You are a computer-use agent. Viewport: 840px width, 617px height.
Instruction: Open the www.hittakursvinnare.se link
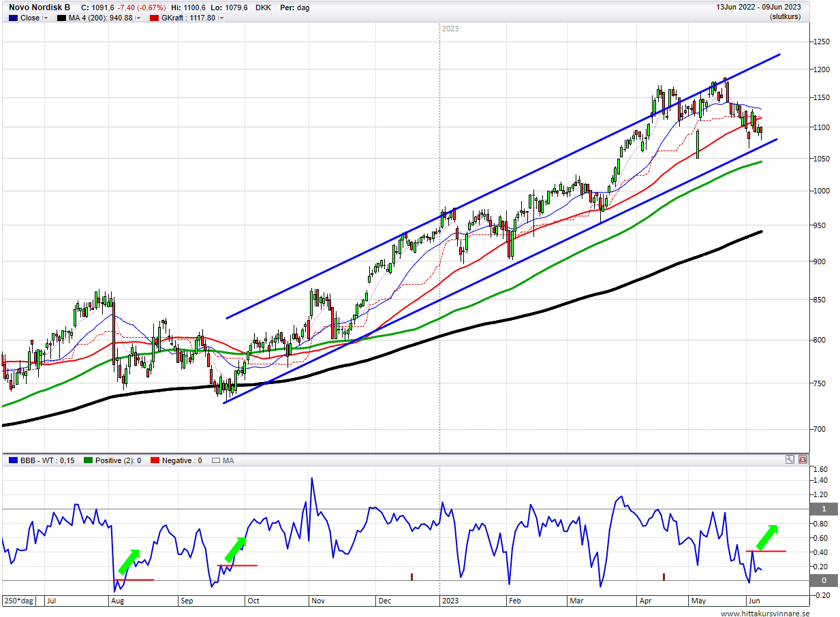point(765,613)
